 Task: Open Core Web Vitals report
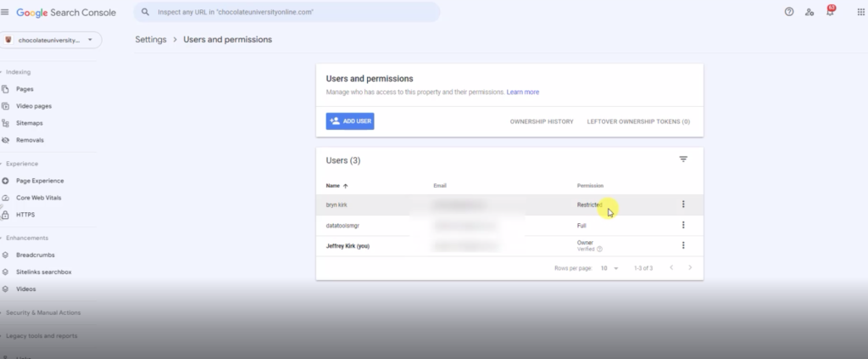(39, 198)
